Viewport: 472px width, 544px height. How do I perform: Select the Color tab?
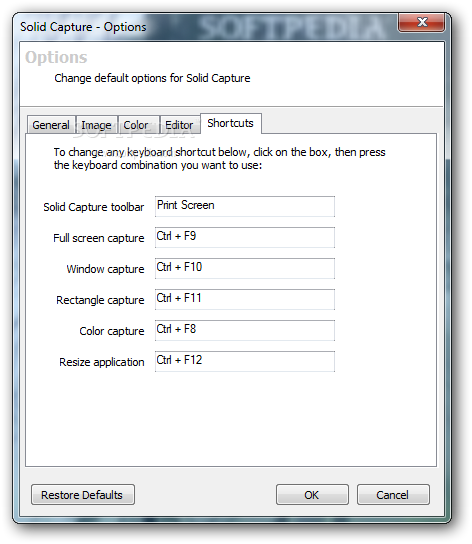pyautogui.click(x=138, y=125)
